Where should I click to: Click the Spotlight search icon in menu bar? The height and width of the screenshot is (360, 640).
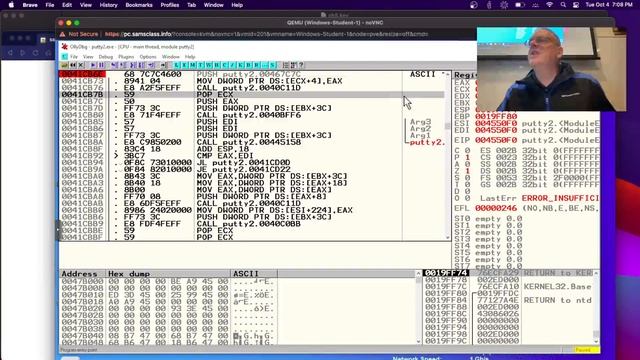[563, 5]
